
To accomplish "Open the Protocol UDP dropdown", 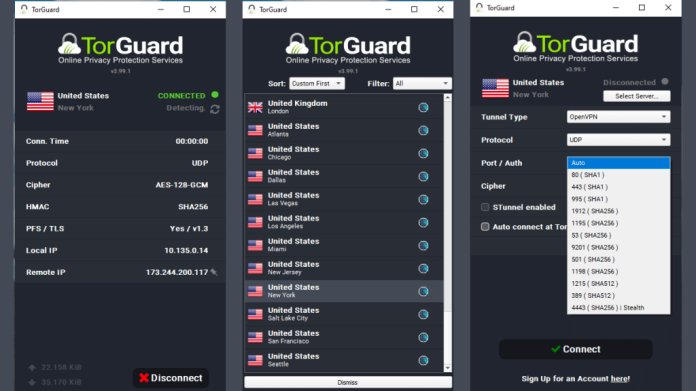I will (x=618, y=140).
